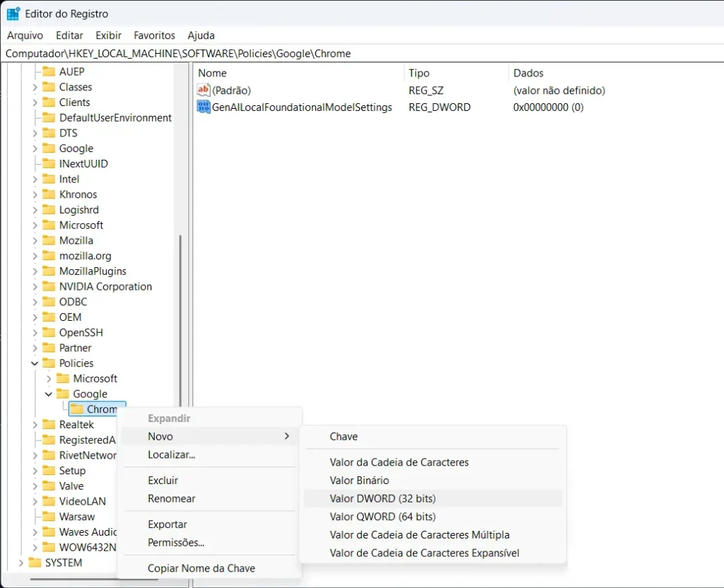Open the Editar menu
The height and width of the screenshot is (588, 724).
coord(69,35)
